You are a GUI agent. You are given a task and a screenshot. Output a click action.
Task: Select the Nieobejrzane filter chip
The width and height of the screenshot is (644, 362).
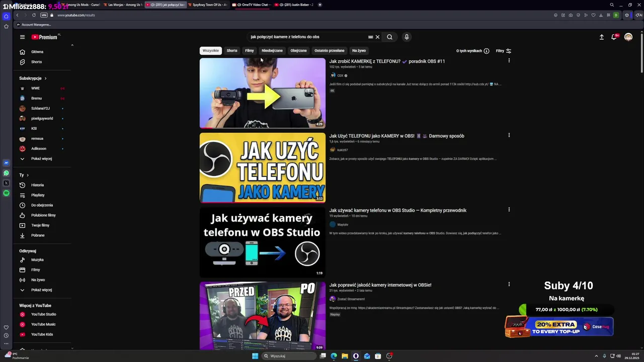pos(272,51)
